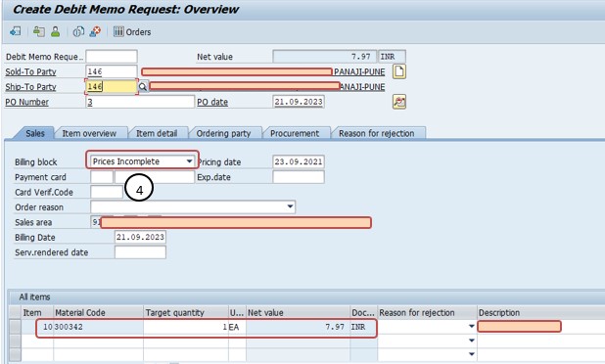
Task: Click net value 7.97 in items table
Action: (298, 327)
